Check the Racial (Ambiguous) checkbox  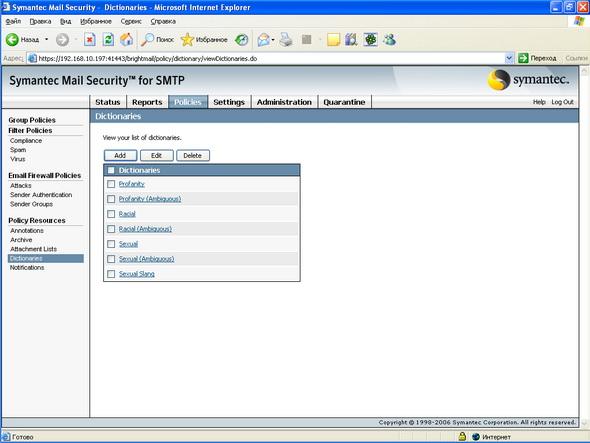111,229
